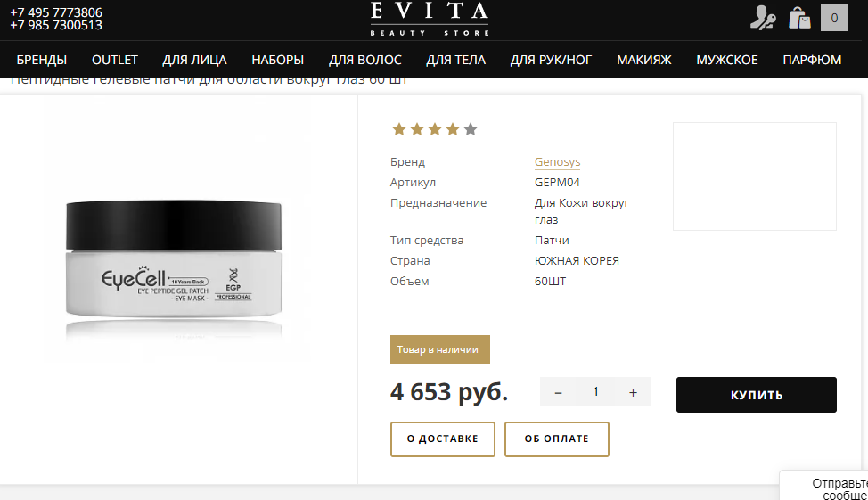Rate the product with the fifth star
Screen dimensions: 868x500
pyautogui.click(x=471, y=129)
